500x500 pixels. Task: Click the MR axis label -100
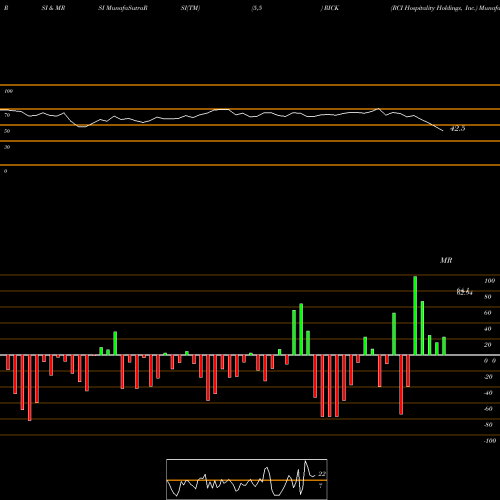point(490,441)
